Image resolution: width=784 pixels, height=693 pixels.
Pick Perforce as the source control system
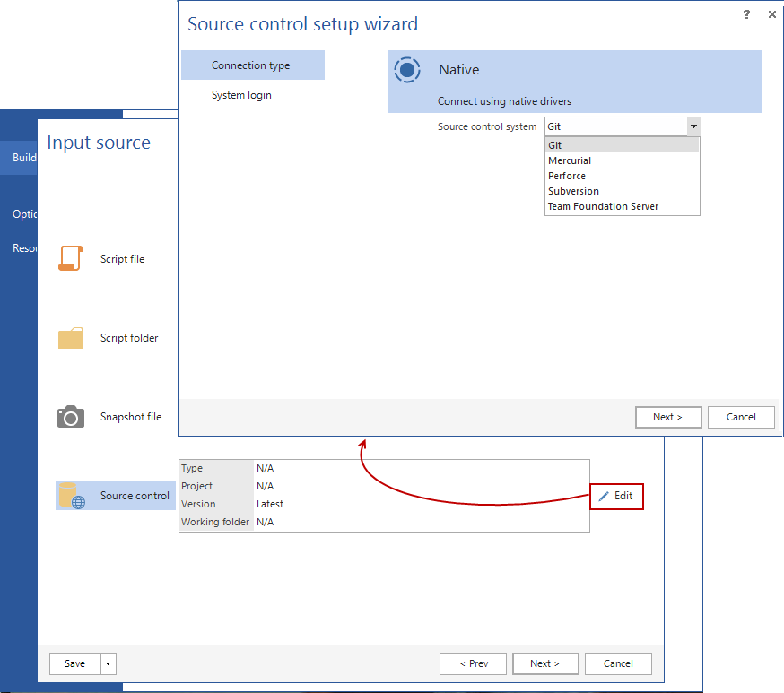(x=567, y=175)
